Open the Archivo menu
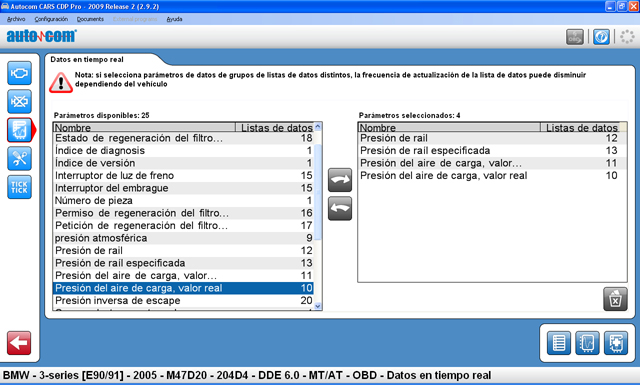 tap(16, 19)
